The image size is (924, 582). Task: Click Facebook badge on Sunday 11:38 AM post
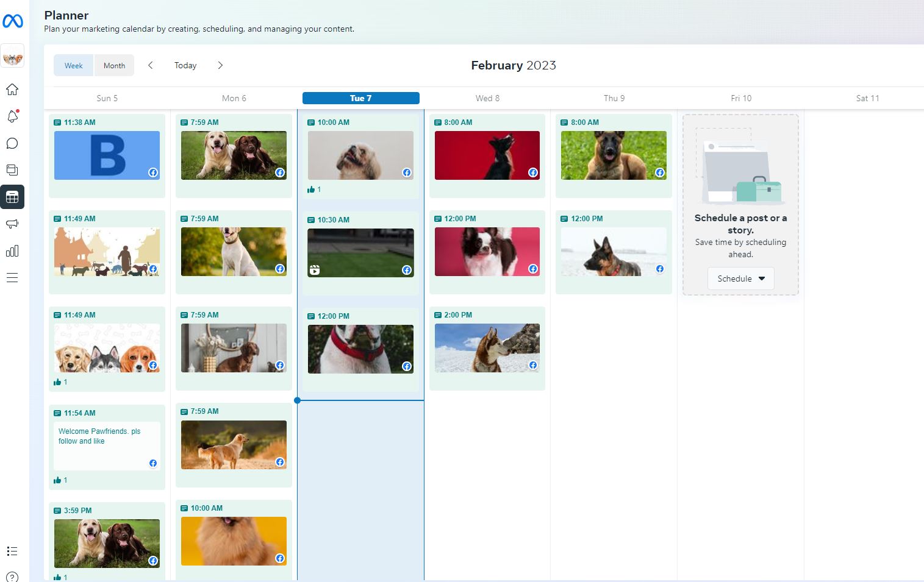(153, 172)
